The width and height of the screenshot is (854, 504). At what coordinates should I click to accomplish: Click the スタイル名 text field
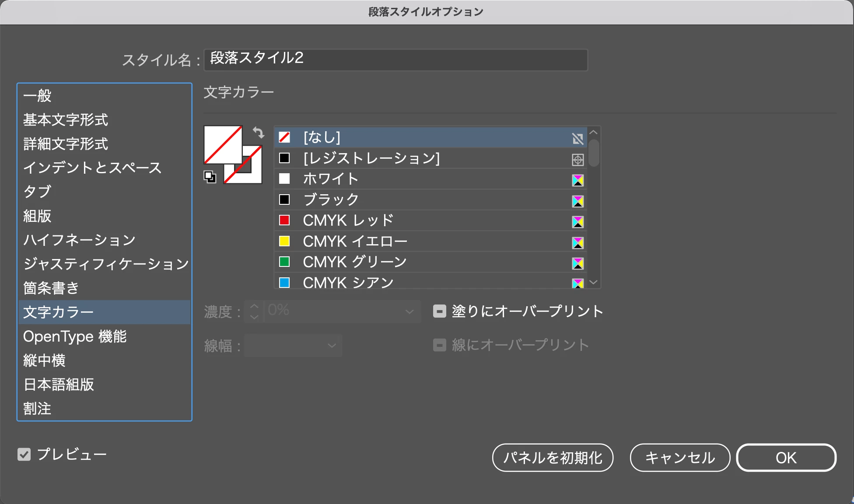point(395,59)
